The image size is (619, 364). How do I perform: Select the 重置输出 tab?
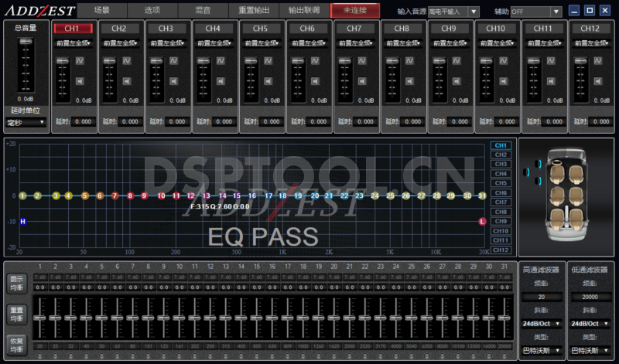(254, 10)
